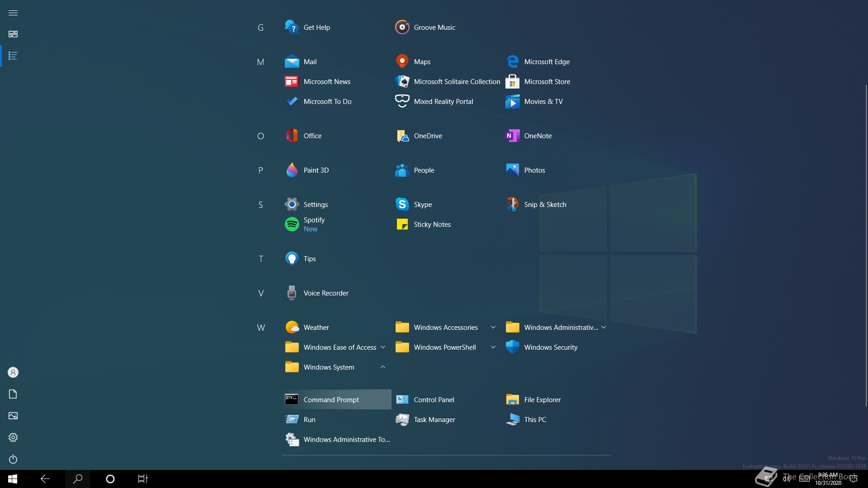Open Mixed Reality Portal
Viewport: 868px width, 488px height.
click(447, 101)
